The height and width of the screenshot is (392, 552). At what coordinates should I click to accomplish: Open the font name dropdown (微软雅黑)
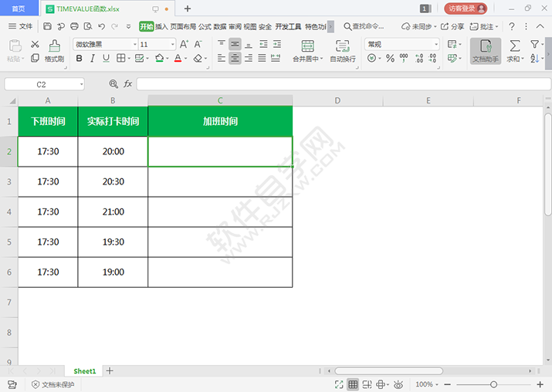click(x=131, y=45)
